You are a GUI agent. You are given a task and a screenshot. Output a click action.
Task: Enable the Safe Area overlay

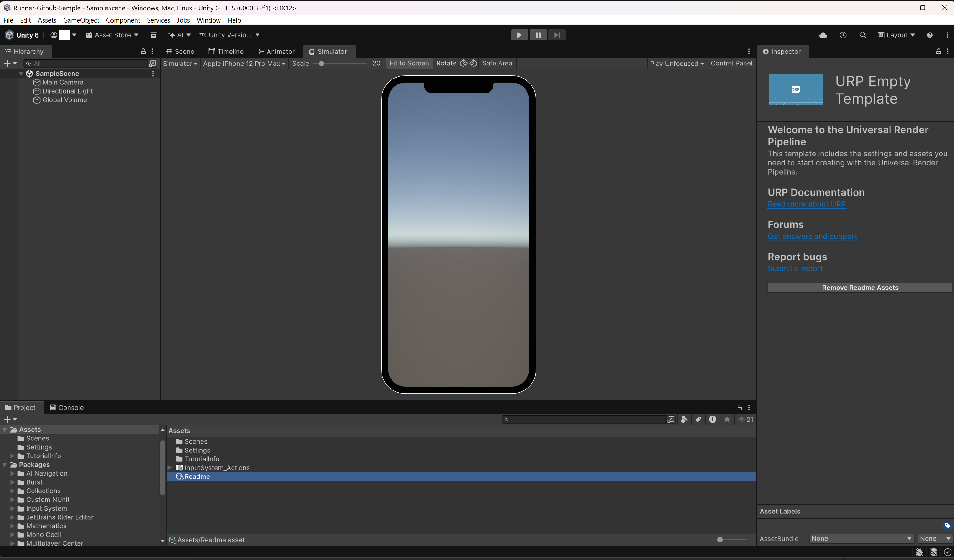pos(497,63)
